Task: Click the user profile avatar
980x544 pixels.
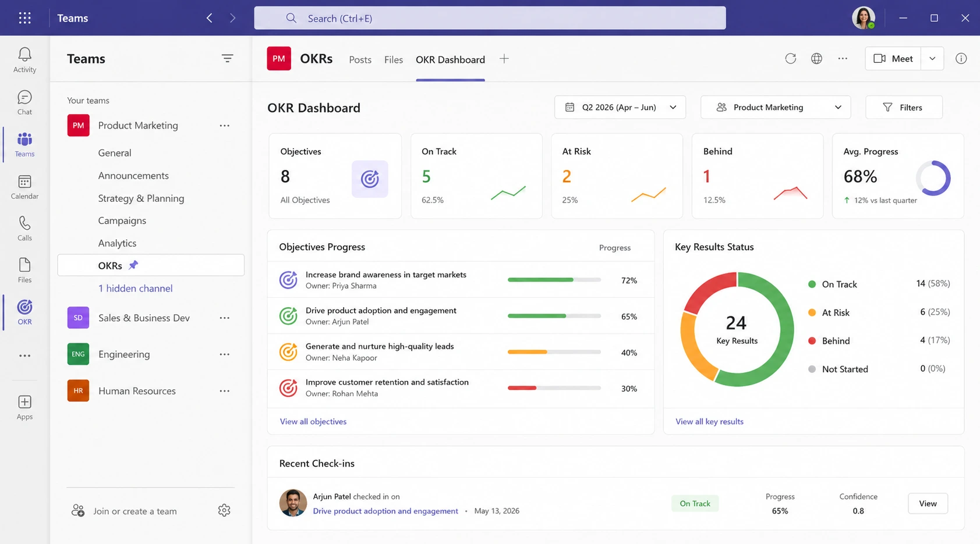Action: click(863, 18)
